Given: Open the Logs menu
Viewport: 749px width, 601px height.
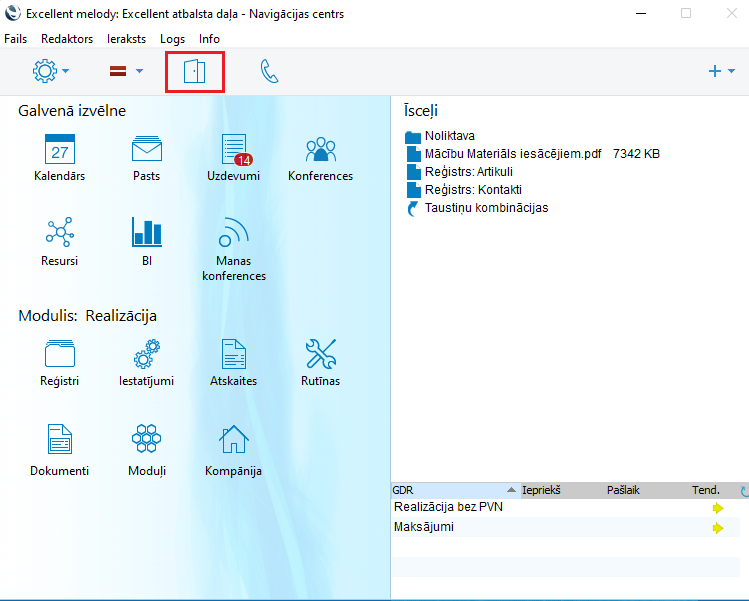Looking at the screenshot, I should (x=172, y=39).
